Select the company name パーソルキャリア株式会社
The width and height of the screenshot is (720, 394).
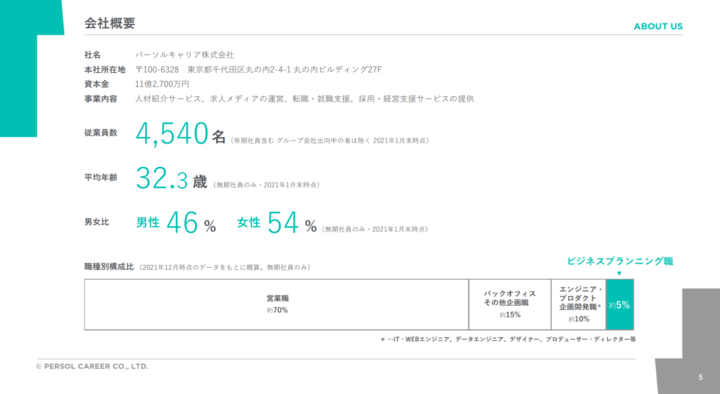[184, 55]
